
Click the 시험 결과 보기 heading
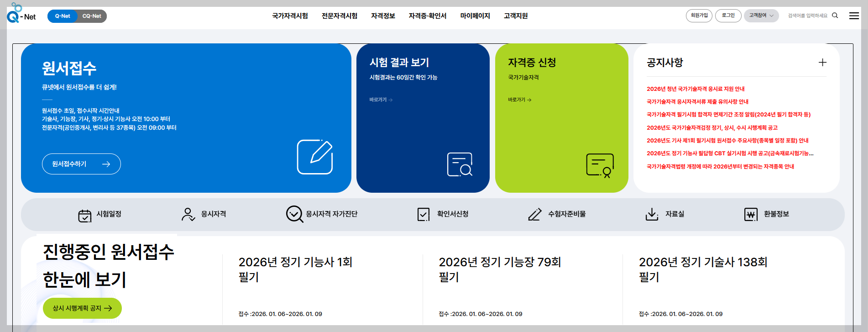pos(399,63)
